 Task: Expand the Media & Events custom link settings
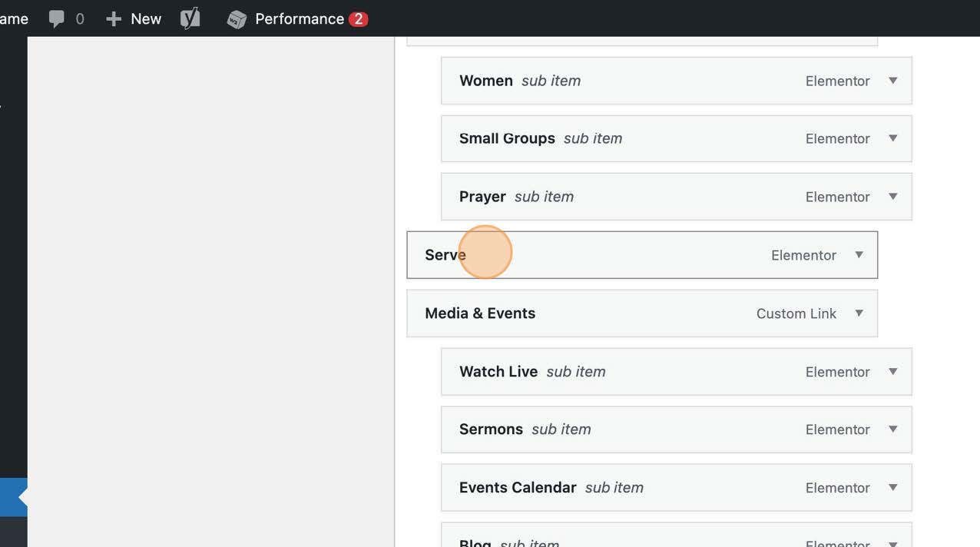(x=859, y=313)
